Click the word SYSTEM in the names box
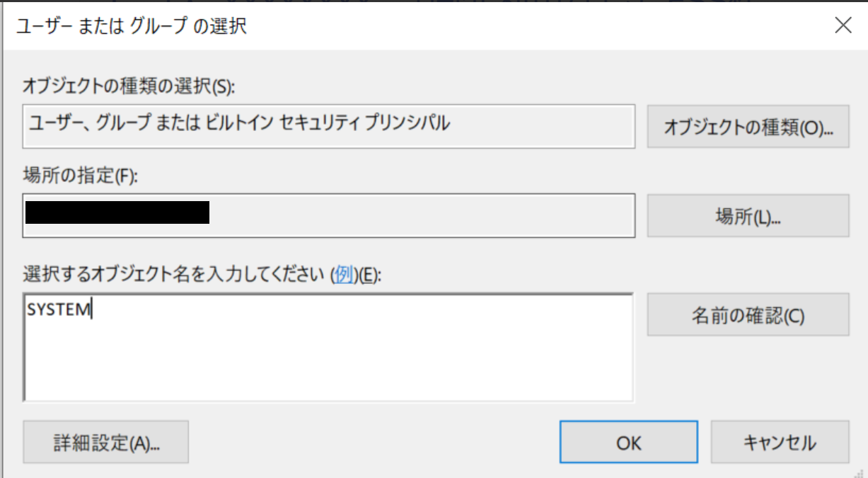The image size is (868, 478). tap(59, 310)
